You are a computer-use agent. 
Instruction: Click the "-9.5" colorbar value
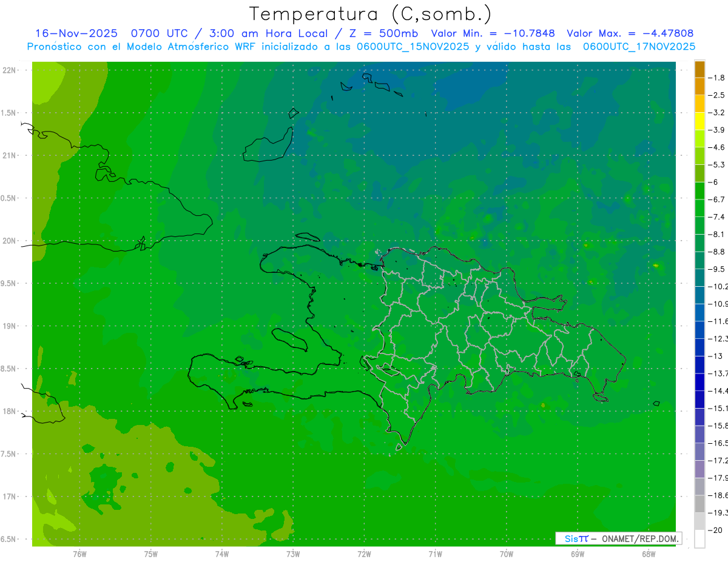[x=718, y=269]
